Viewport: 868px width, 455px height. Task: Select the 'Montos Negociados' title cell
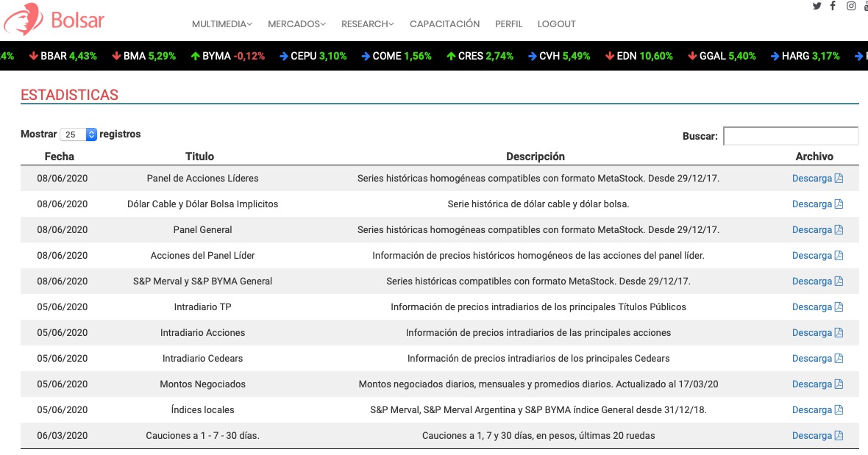[202, 384]
